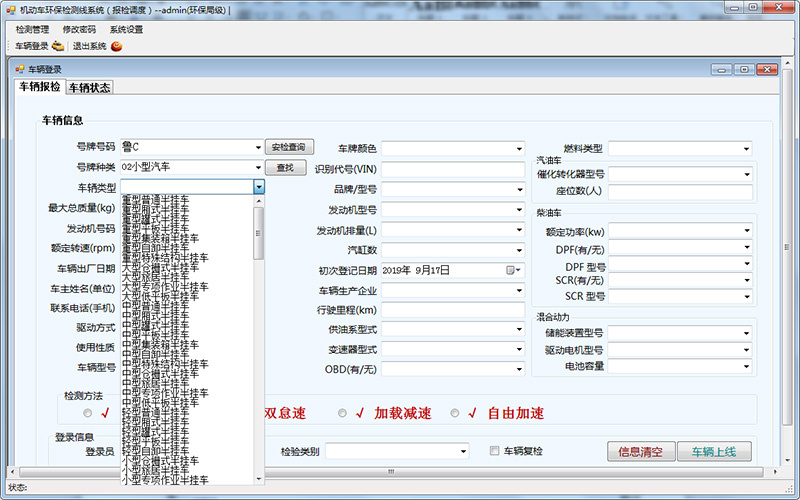This screenshot has height=500, width=800.
Task: Expand the 品牌/型号 dropdown
Action: [519, 190]
